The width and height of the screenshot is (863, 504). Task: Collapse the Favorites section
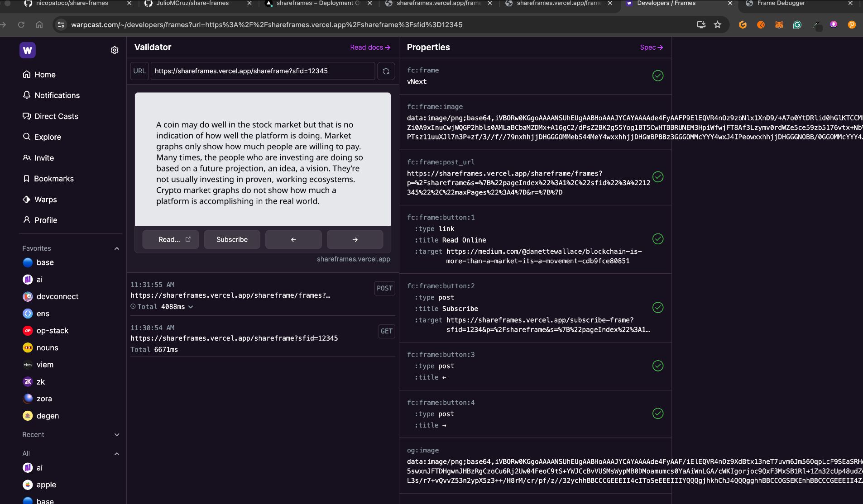(117, 248)
